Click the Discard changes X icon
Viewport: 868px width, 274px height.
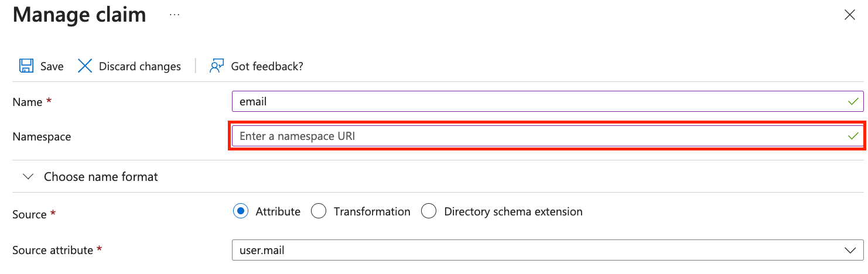85,66
